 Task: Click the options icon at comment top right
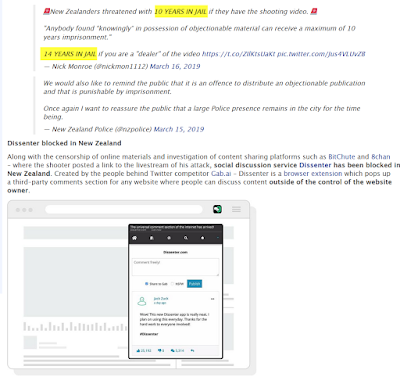coord(212,299)
